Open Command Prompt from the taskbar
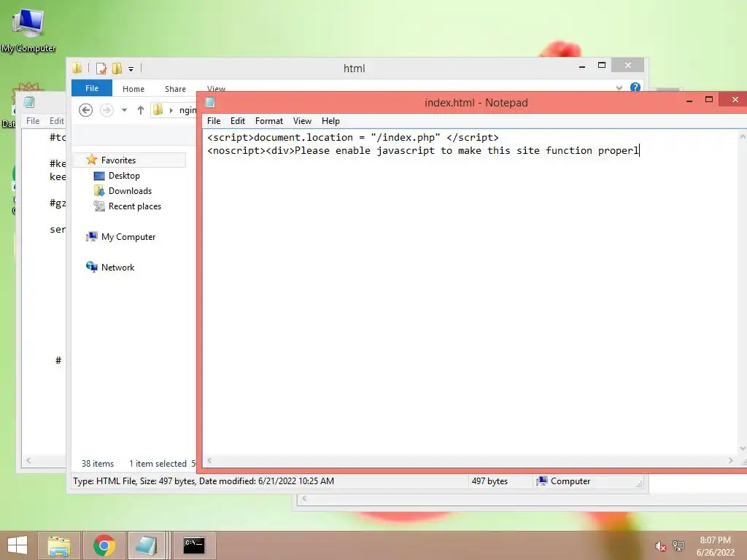The height and width of the screenshot is (560, 747). 194,545
